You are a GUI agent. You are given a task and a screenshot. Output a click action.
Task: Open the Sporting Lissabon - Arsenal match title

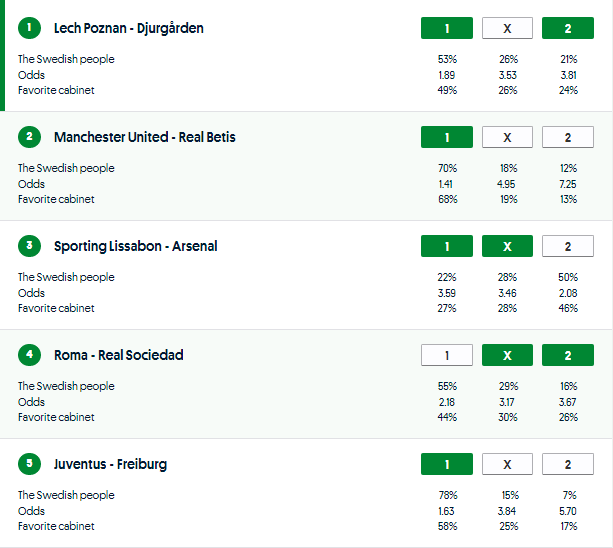(135, 246)
